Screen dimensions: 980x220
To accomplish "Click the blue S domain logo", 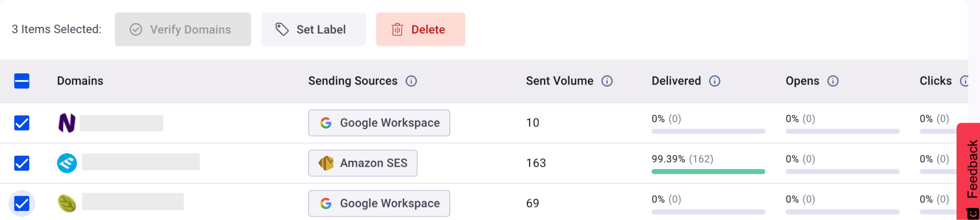I will pyautogui.click(x=67, y=163).
